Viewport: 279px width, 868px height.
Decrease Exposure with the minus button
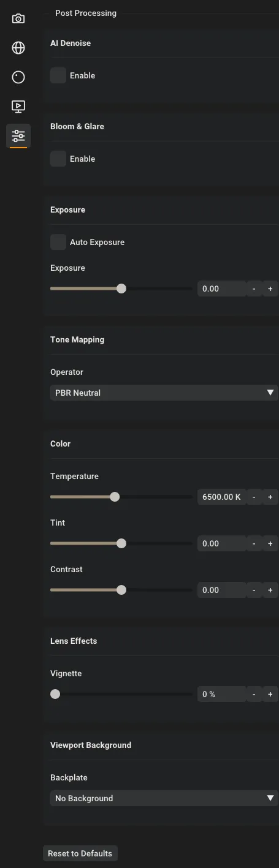[x=254, y=289]
